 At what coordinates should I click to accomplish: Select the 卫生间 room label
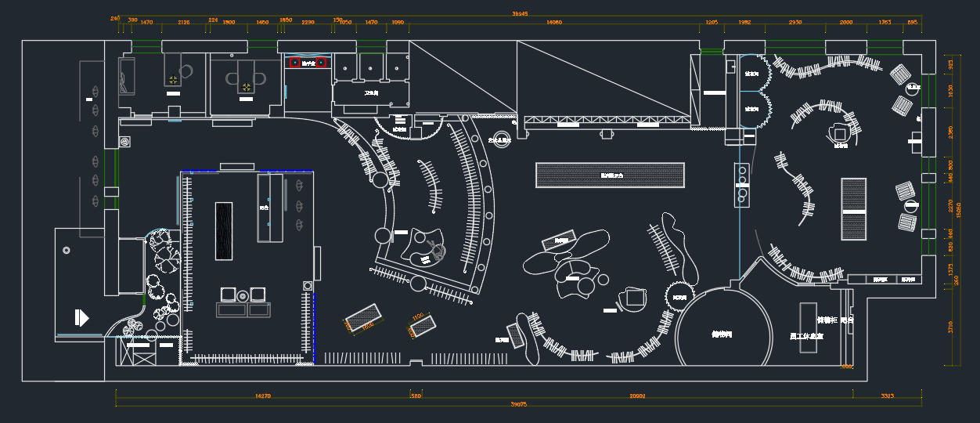click(x=371, y=92)
